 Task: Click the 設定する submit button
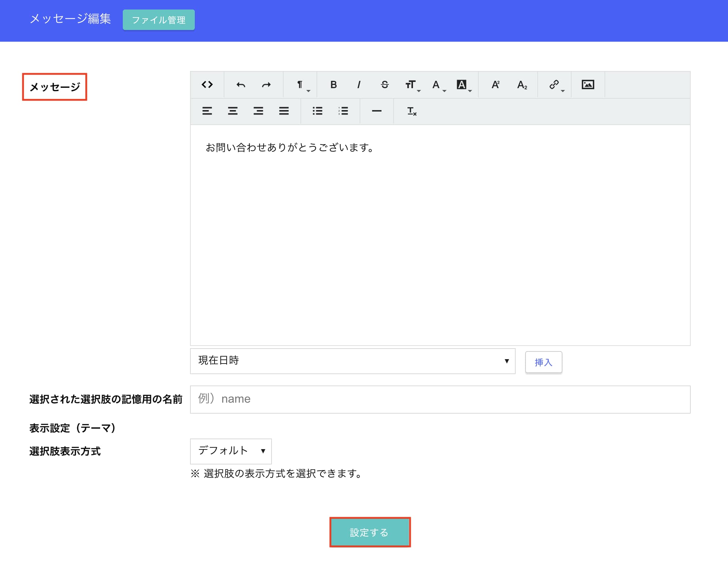tap(370, 532)
